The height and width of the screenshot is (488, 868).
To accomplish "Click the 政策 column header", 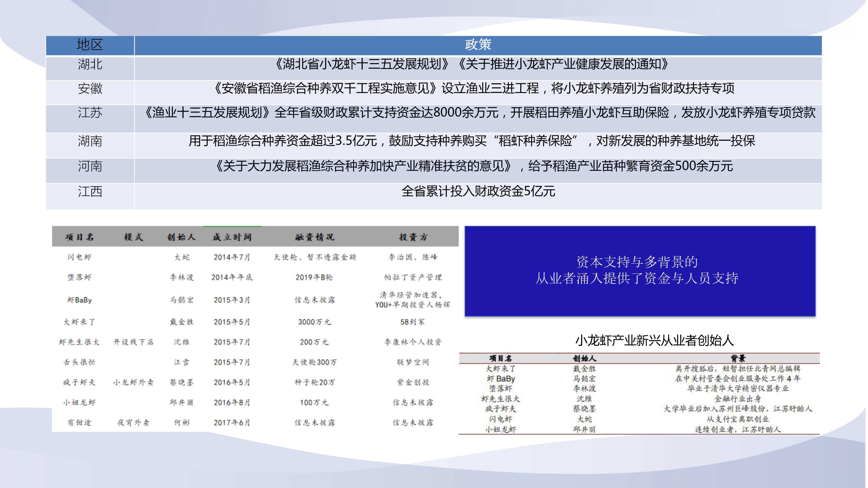I will [477, 45].
